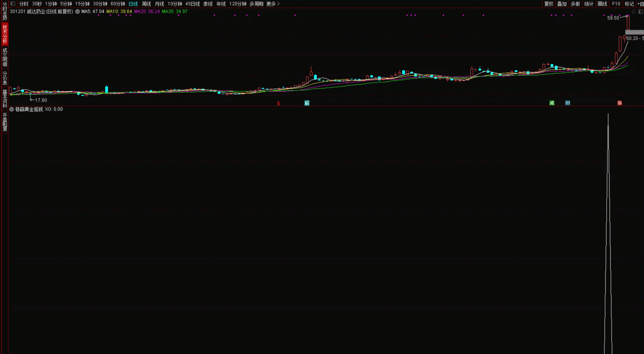Click the gray price range bar at right
The image size is (644, 354).
pos(634,32)
